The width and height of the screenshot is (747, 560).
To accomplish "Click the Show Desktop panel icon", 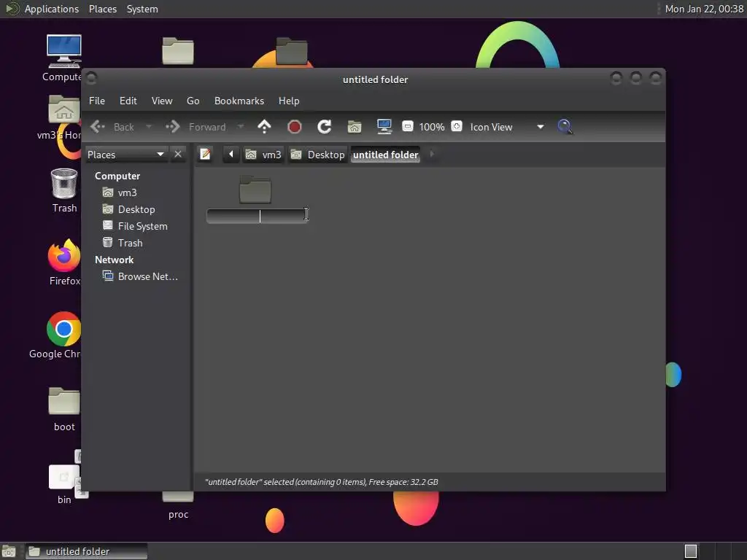I will pos(9,551).
